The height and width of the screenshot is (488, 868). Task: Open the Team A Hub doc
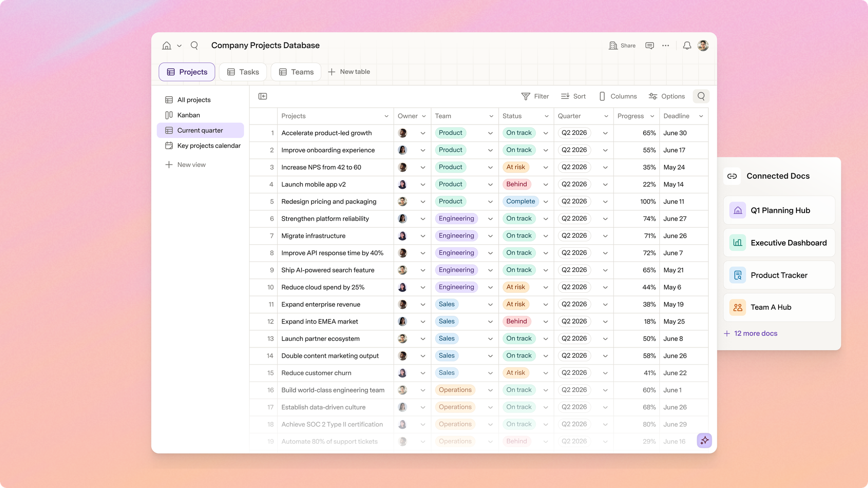(x=779, y=308)
